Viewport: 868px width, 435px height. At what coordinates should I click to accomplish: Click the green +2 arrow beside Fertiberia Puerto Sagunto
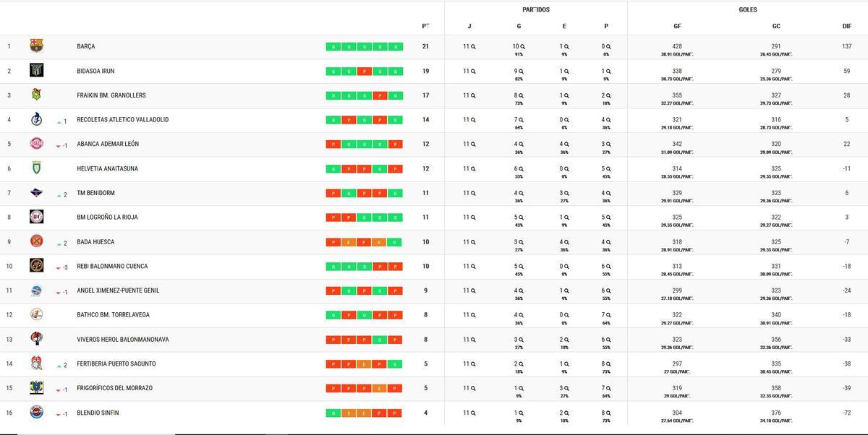pyautogui.click(x=59, y=363)
